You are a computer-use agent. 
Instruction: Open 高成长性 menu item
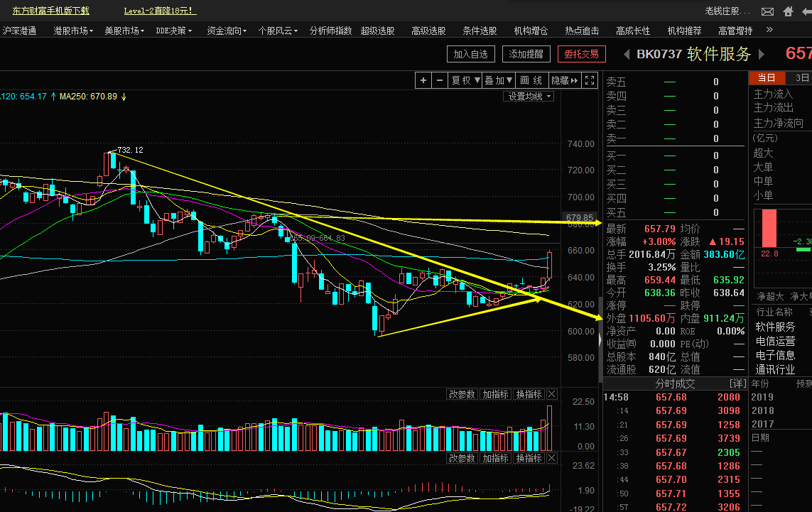(633, 31)
